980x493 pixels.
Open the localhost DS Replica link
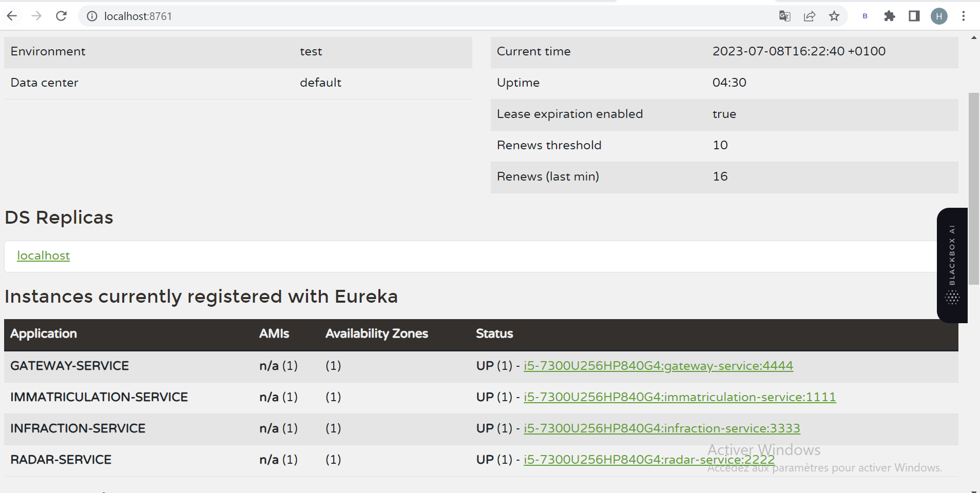[43, 255]
